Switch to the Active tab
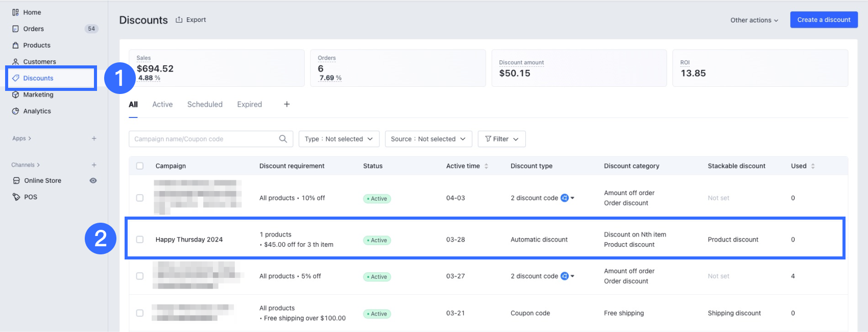 pos(162,104)
